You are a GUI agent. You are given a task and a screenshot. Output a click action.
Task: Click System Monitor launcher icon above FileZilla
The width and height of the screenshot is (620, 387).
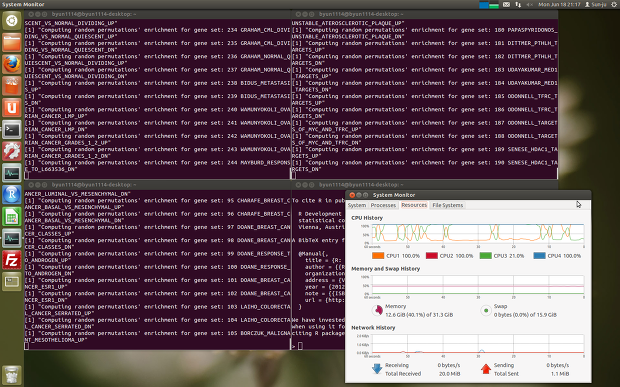pos(11,238)
